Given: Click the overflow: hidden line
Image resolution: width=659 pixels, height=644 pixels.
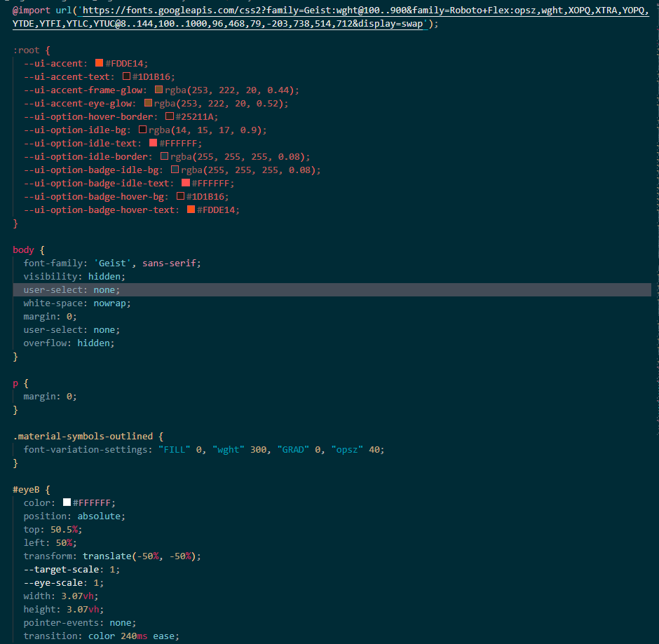Looking at the screenshot, I should click(x=69, y=343).
